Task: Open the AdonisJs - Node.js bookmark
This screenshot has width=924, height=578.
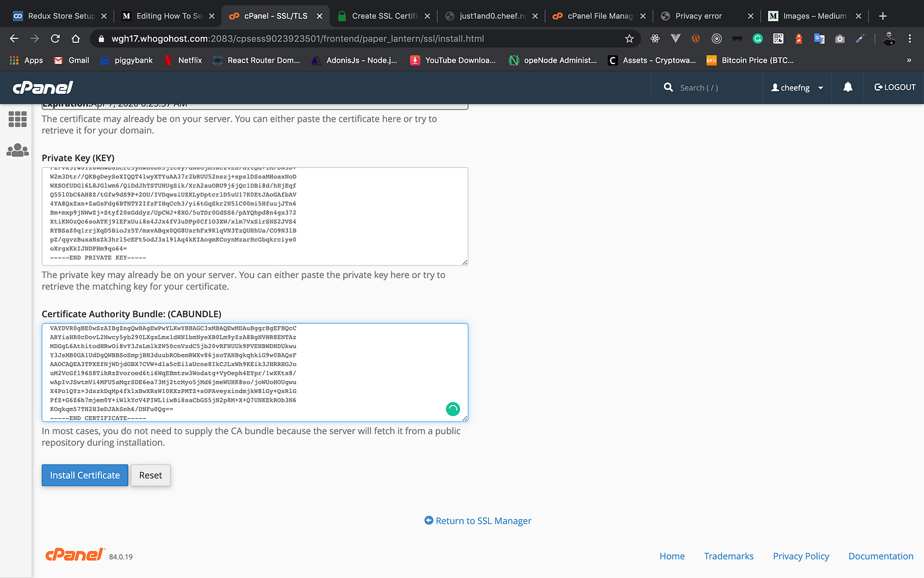Action: click(x=354, y=60)
